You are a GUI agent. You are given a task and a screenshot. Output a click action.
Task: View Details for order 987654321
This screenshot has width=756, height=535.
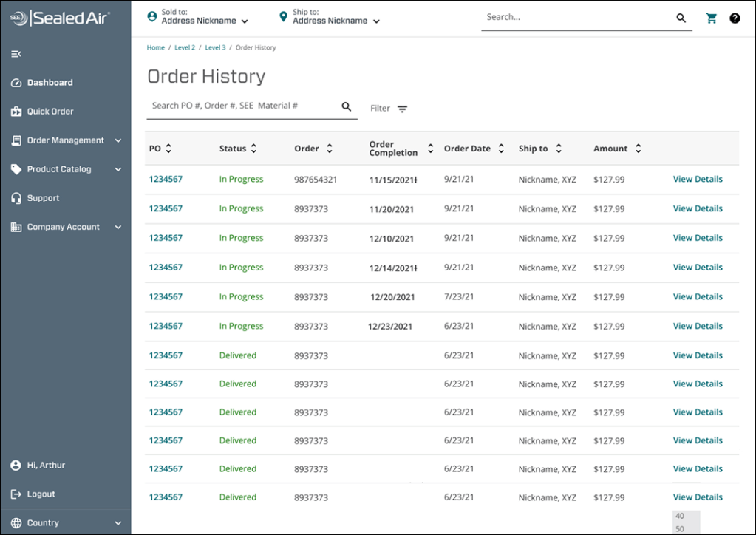coord(697,179)
